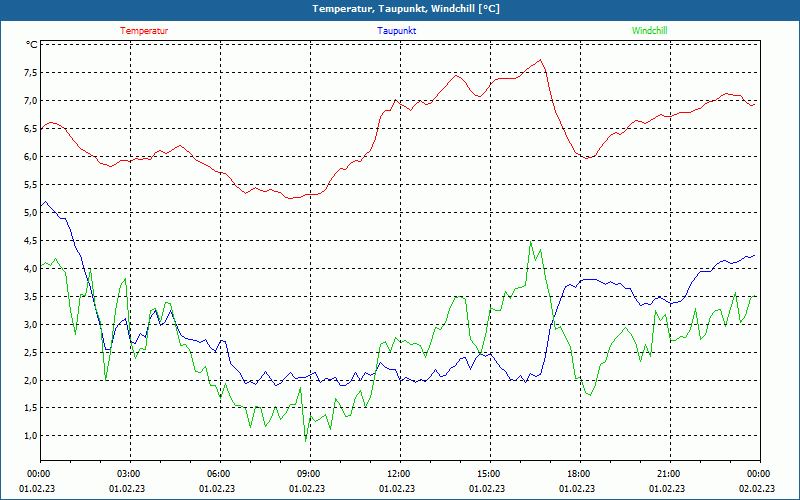Click the 09:00 time axis label

pyautogui.click(x=310, y=473)
